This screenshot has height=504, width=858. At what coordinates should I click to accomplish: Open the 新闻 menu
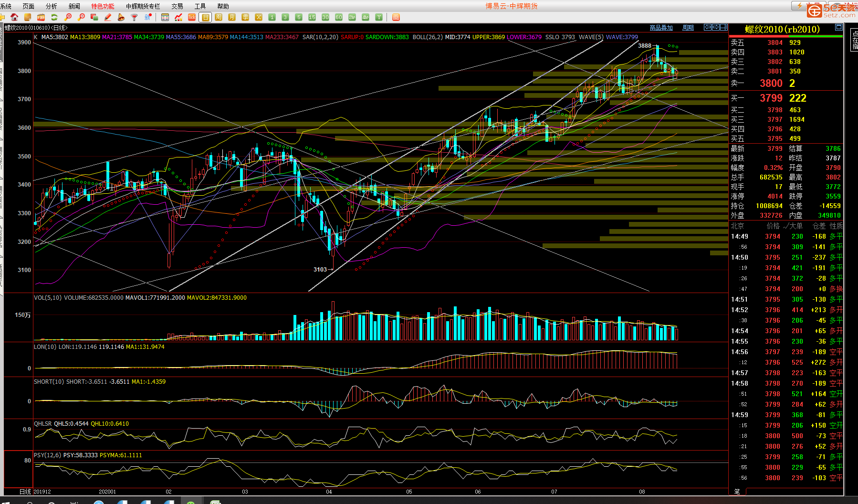pos(74,6)
